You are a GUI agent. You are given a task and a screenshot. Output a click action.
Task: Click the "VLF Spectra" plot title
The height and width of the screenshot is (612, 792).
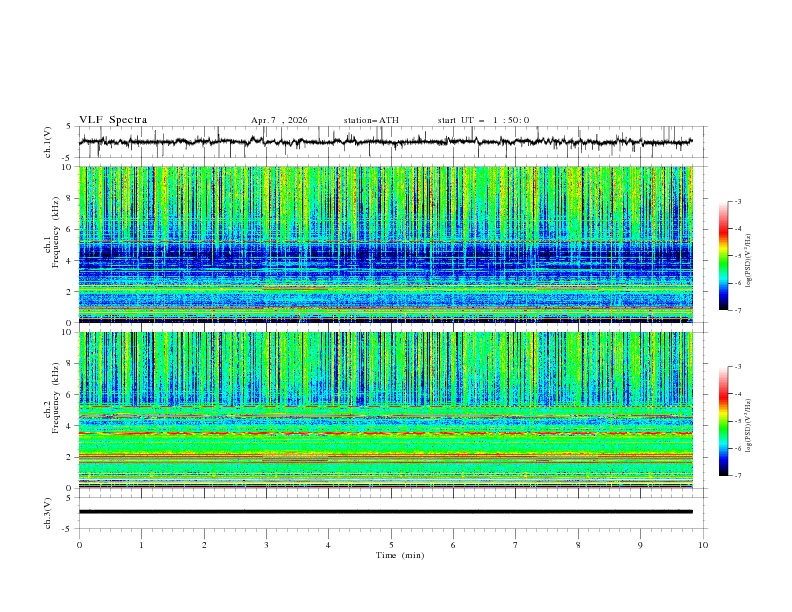tap(113, 120)
